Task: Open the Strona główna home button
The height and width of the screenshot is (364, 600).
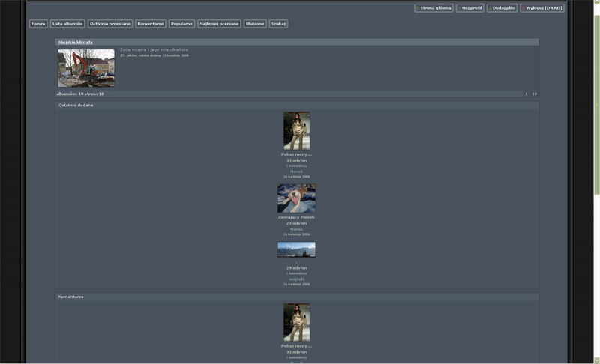Action: pos(433,8)
